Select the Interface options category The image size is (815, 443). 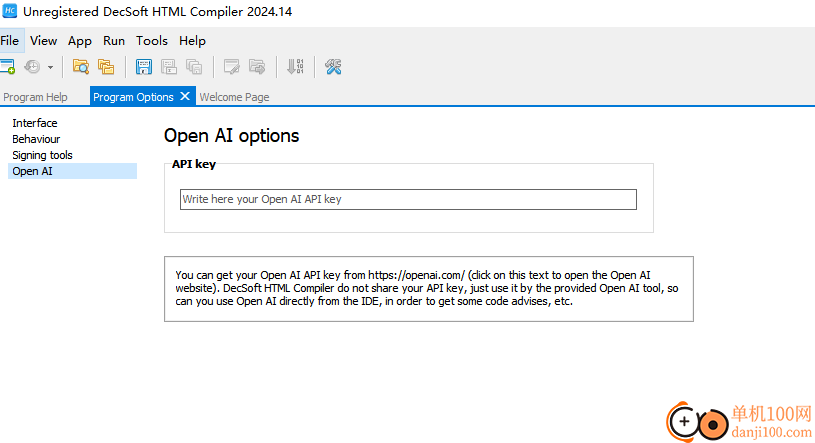pos(35,123)
